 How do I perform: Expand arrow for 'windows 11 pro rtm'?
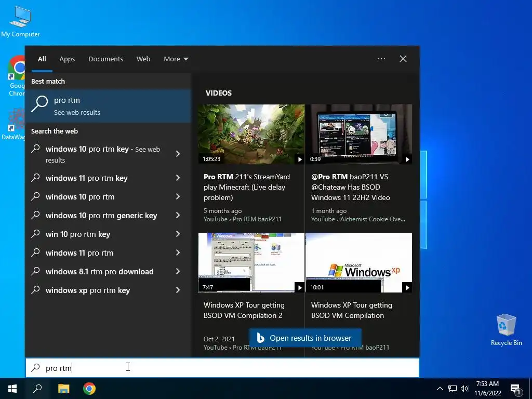click(178, 252)
